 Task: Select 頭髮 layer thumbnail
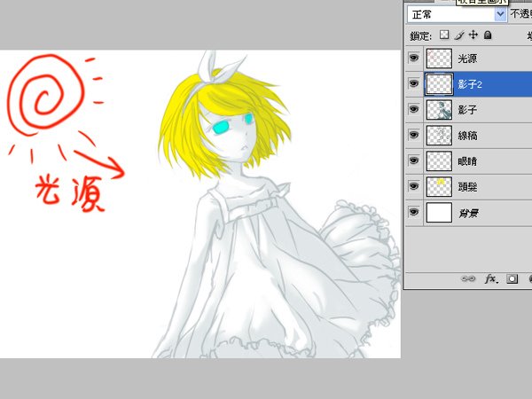coord(439,186)
